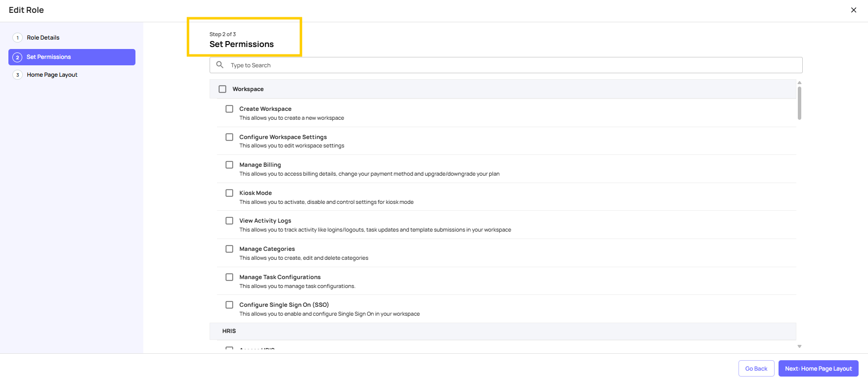Select all Workspace permissions checkbox

(x=222, y=89)
